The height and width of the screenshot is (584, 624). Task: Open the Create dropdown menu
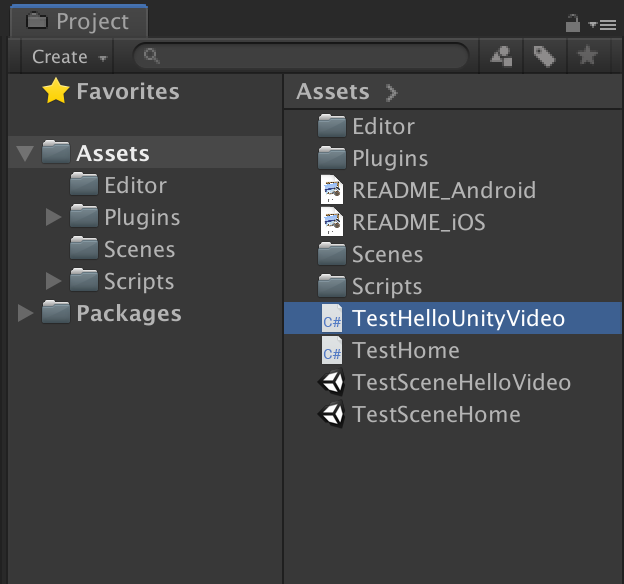(x=69, y=57)
